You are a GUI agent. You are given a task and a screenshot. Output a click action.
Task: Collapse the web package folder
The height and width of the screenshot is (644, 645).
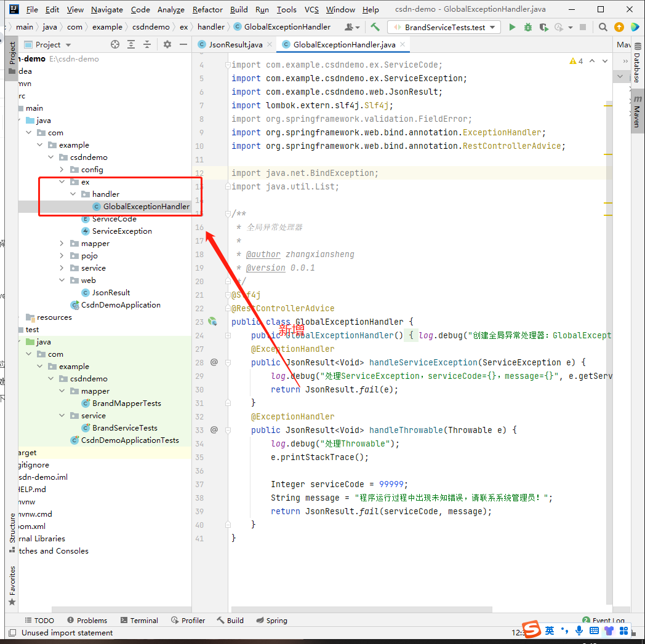point(62,280)
